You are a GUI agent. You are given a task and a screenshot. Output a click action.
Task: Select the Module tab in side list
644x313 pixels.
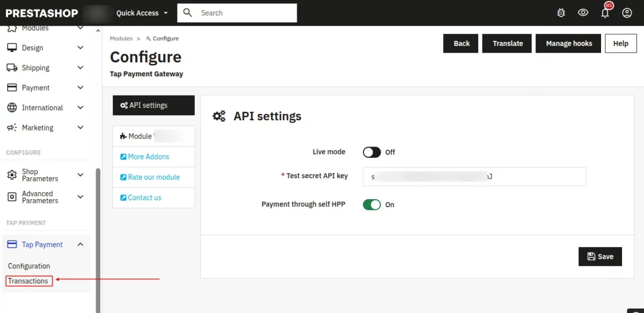pyautogui.click(x=153, y=136)
